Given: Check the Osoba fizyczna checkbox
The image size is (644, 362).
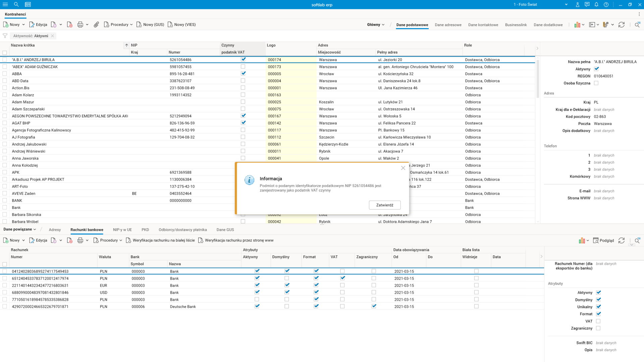Looking at the screenshot, I should click(596, 83).
